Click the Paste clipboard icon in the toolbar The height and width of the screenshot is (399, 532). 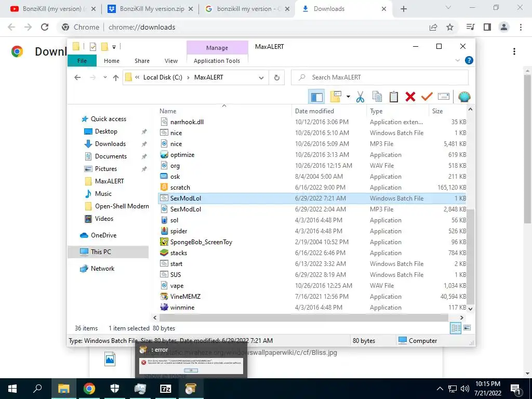click(394, 97)
